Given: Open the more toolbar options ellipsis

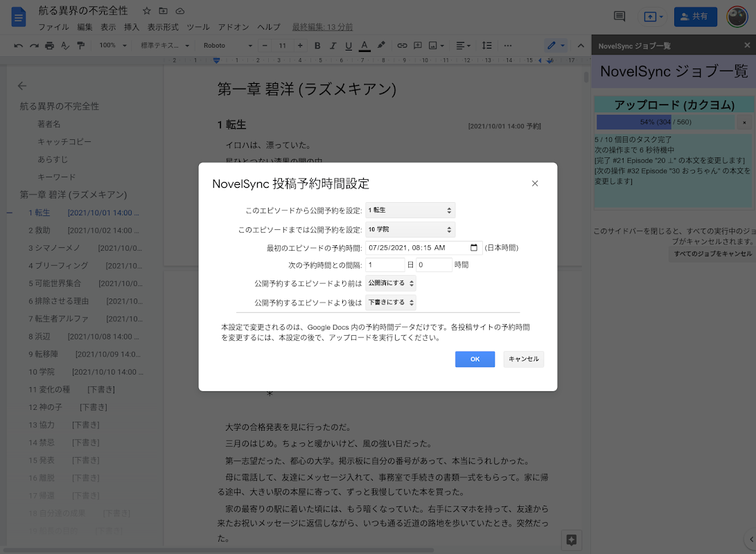Looking at the screenshot, I should pos(508,46).
